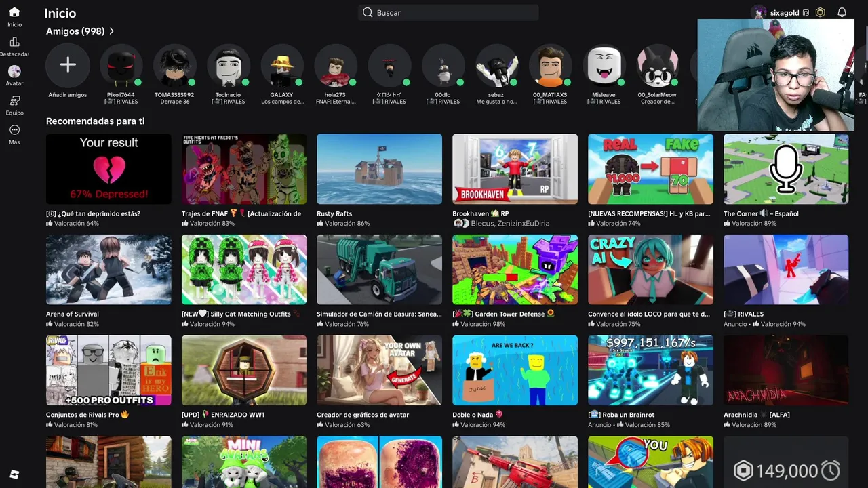Open the notifications bell icon
Viewport: 868px width, 488px height.
842,12
